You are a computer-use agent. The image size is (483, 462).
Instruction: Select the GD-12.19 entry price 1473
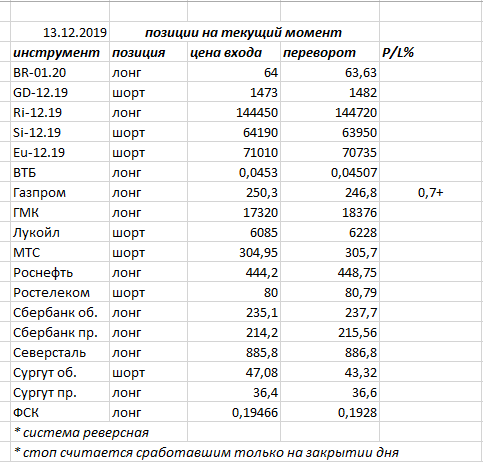pos(234,92)
